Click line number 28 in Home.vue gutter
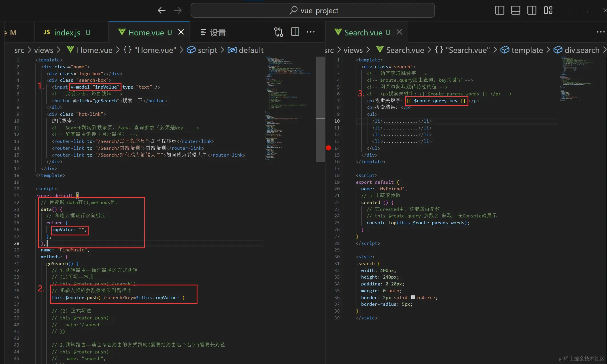607x364 pixels. point(17,243)
